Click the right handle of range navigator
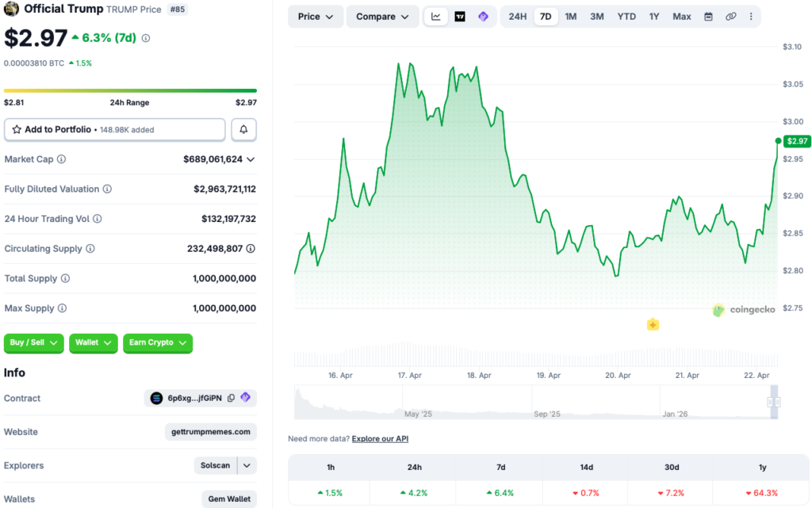Screen dimensions: 812x508 pyautogui.click(x=774, y=403)
